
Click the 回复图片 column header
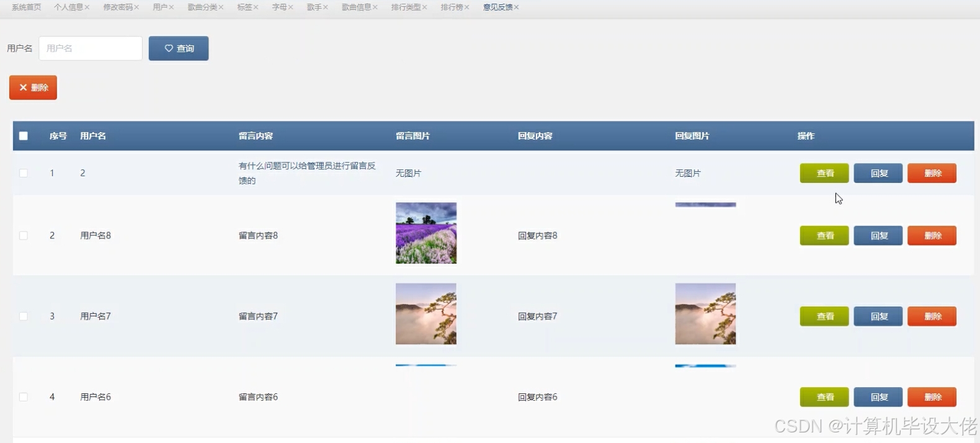(x=692, y=136)
